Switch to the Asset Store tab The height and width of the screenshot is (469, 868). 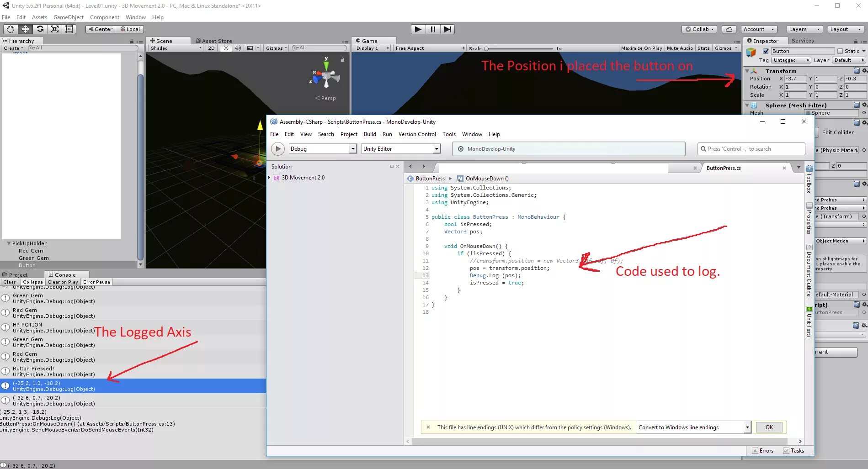(x=213, y=41)
